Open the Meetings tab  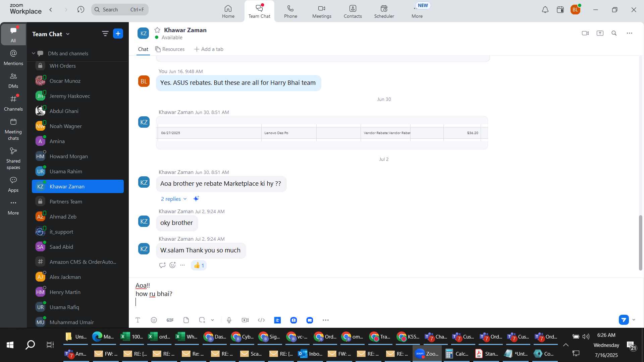tap(322, 11)
